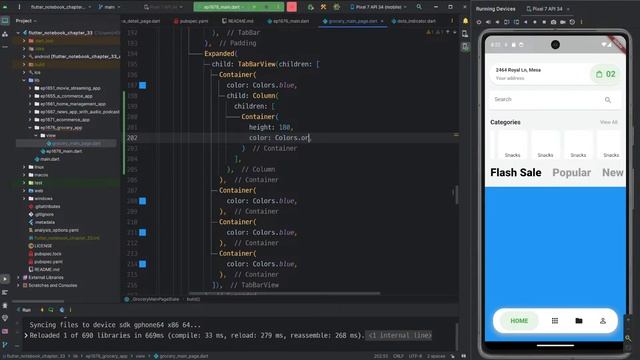Select Popular tab in phone app

coord(571,173)
